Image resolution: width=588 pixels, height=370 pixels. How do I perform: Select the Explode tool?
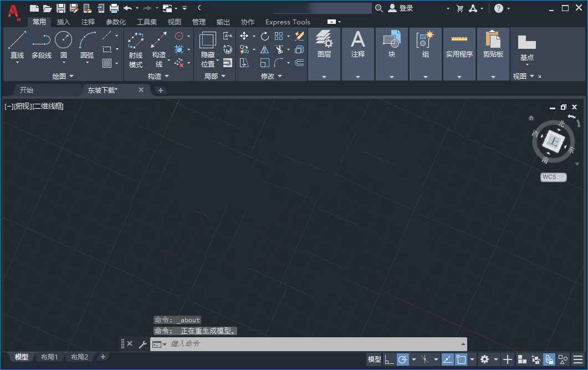coord(299,49)
